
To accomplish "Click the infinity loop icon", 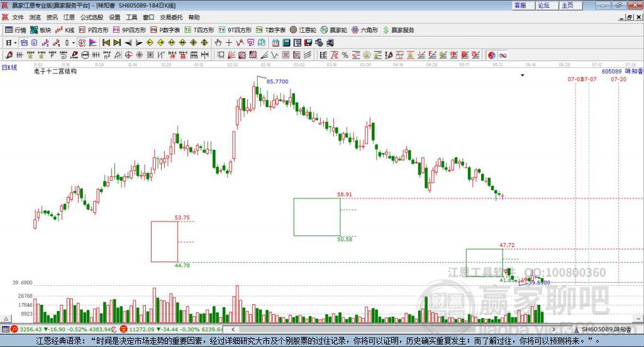I will pos(502,55).
